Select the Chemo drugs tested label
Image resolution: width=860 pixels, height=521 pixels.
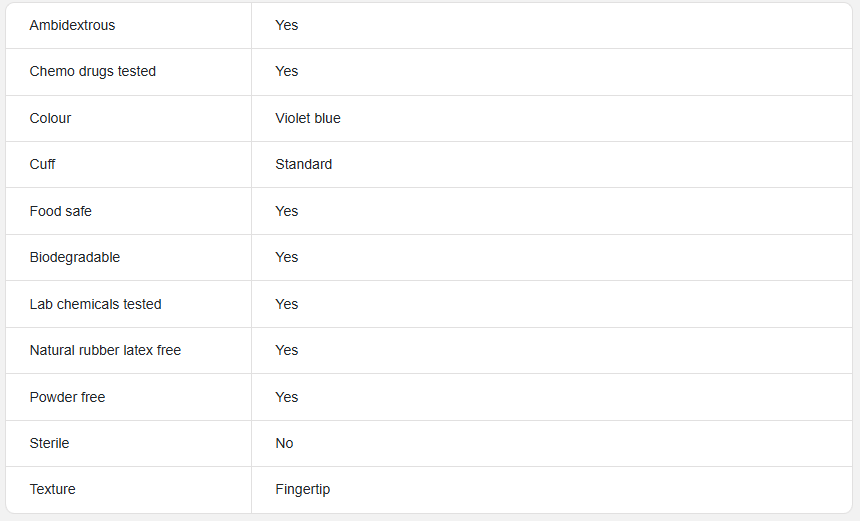(x=93, y=71)
